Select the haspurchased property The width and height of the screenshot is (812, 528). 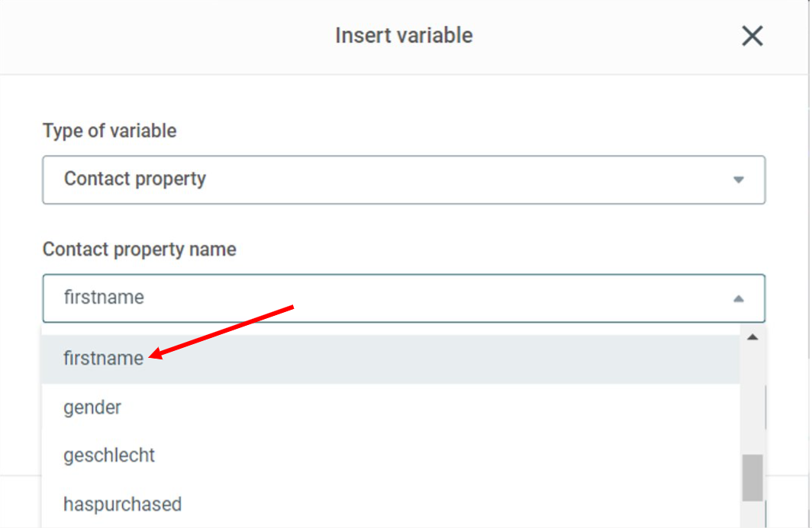click(x=122, y=504)
